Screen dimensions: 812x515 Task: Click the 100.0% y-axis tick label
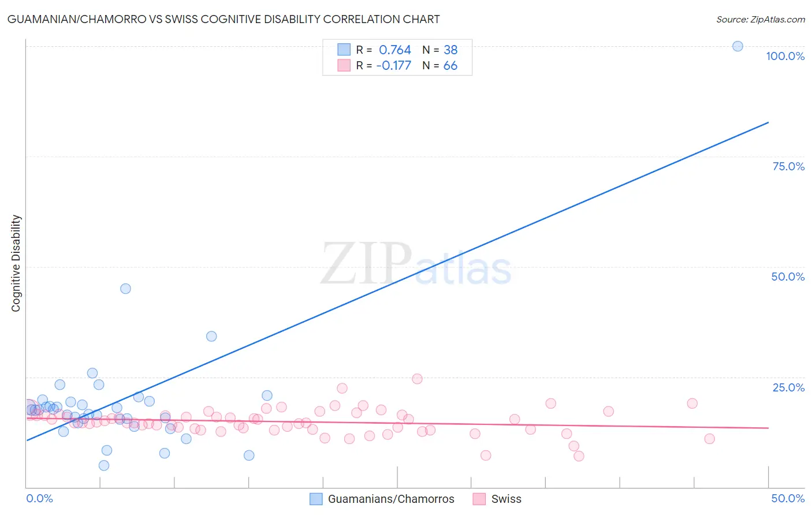pos(785,56)
